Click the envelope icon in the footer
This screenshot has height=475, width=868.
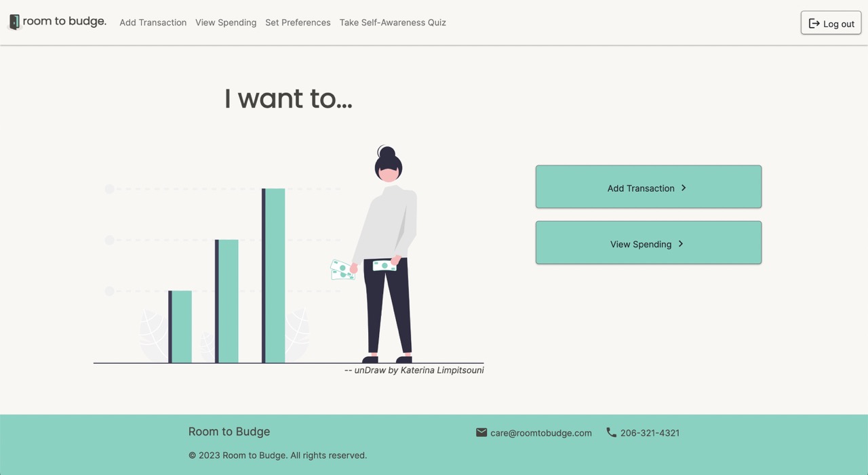click(481, 432)
